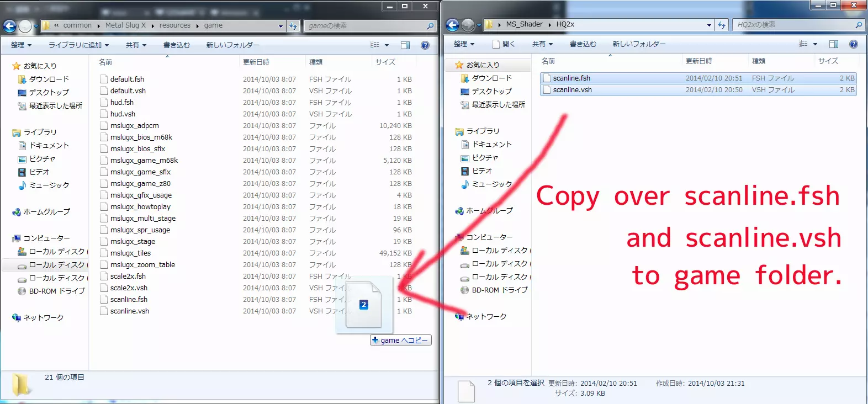Screen dimensions: 868x404
Task: Click the HQ2xの検索 search box
Action: tap(798, 25)
